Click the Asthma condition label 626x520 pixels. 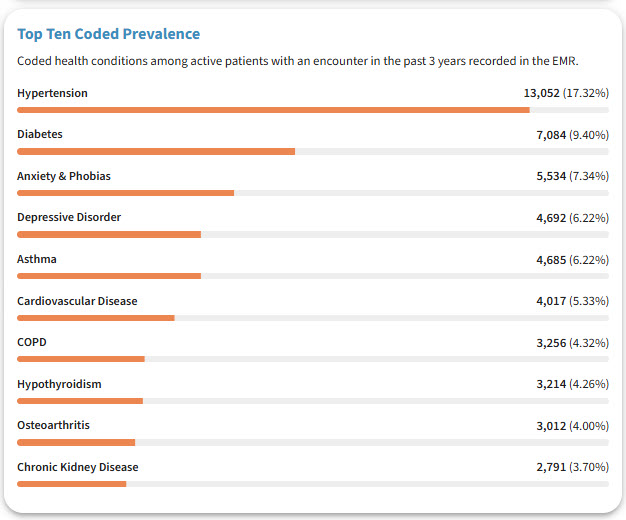tap(37, 259)
